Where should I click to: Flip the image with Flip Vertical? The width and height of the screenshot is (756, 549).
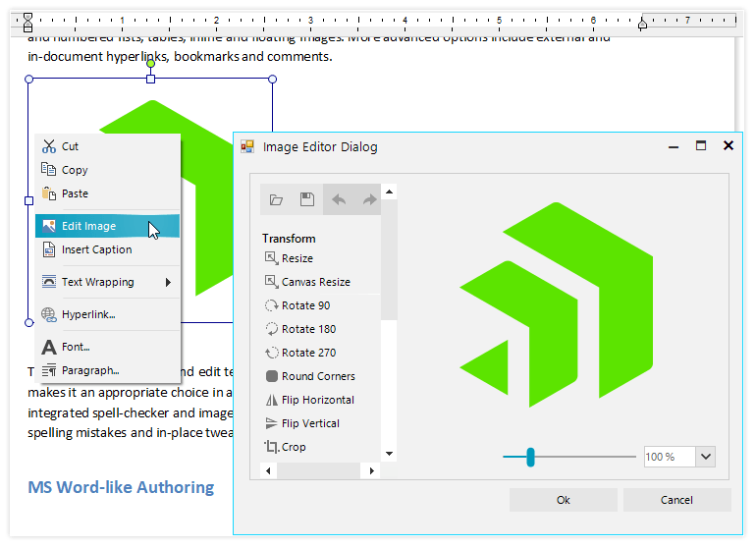[302, 423]
